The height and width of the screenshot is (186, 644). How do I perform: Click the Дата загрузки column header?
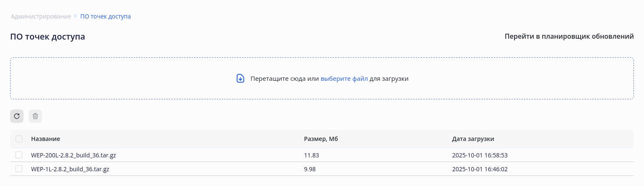473,139
